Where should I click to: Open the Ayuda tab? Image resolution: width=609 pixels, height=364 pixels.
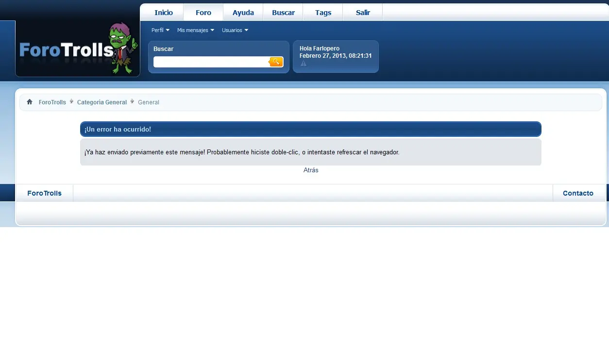243,13
